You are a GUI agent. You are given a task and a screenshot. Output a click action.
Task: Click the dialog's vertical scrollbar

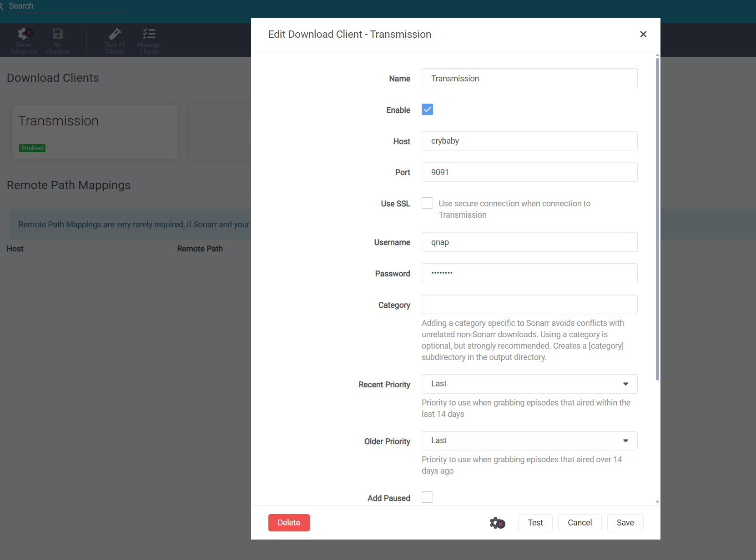coord(657,218)
